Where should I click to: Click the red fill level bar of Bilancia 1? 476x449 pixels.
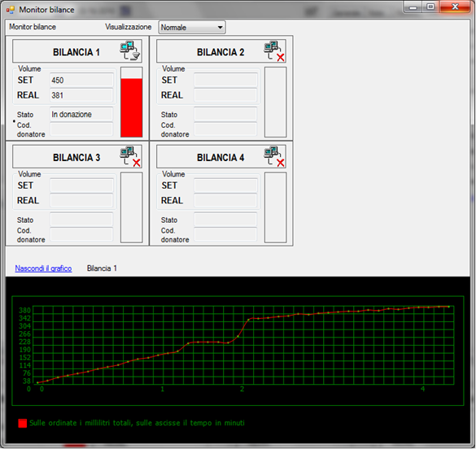click(x=132, y=107)
